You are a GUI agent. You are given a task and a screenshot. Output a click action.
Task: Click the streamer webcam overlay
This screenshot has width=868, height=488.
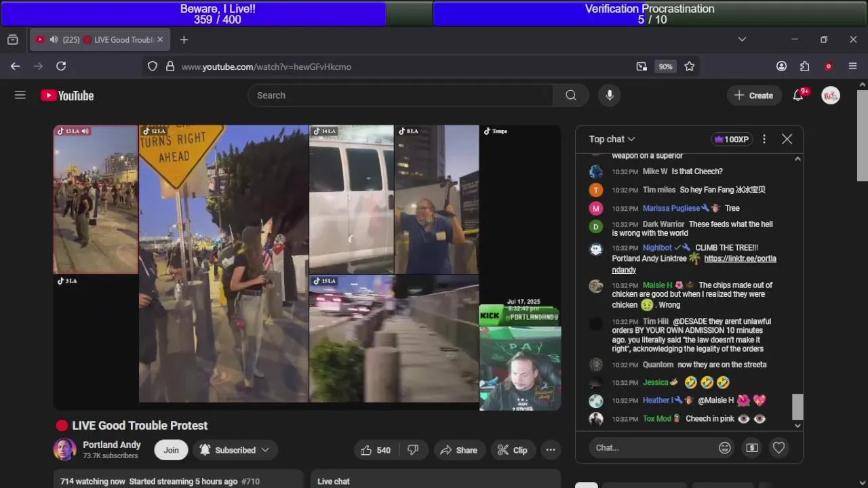pos(520,367)
